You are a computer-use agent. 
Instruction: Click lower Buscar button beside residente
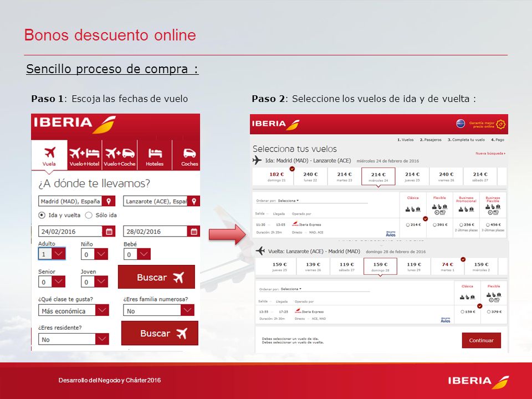tap(160, 333)
